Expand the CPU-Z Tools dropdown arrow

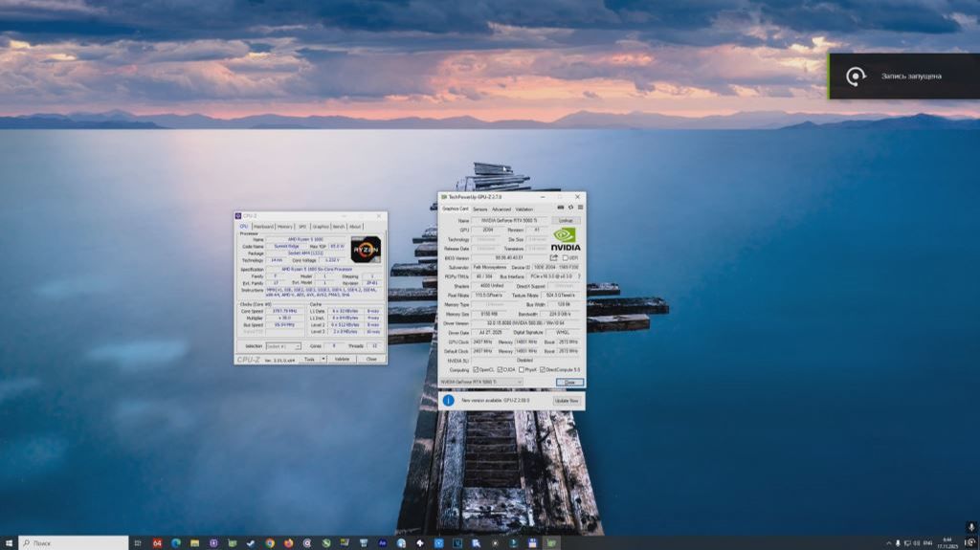tap(323, 360)
